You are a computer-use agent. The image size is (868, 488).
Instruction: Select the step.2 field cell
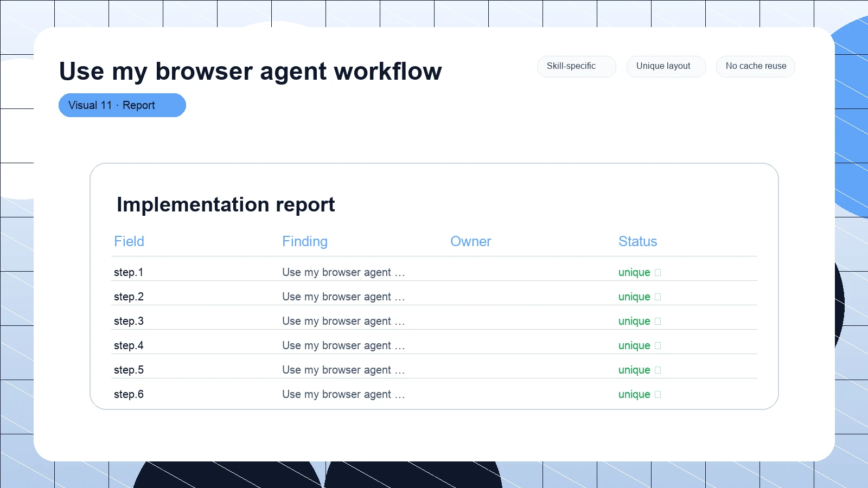coord(129,297)
